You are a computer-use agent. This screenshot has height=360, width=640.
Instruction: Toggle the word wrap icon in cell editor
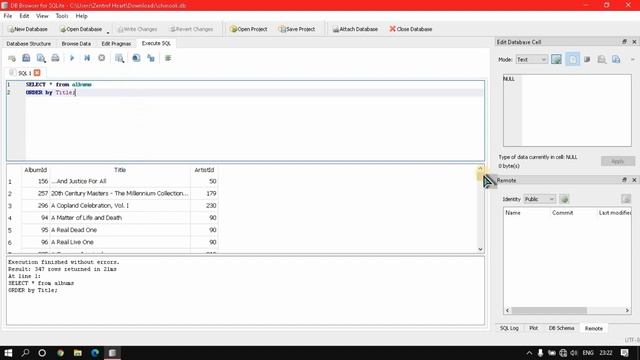pos(573,60)
